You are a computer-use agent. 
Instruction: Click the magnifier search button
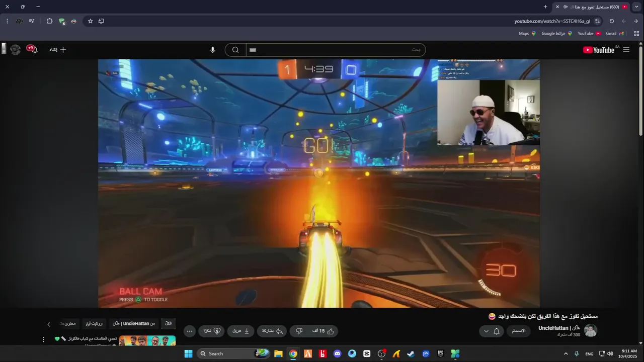pyautogui.click(x=235, y=50)
